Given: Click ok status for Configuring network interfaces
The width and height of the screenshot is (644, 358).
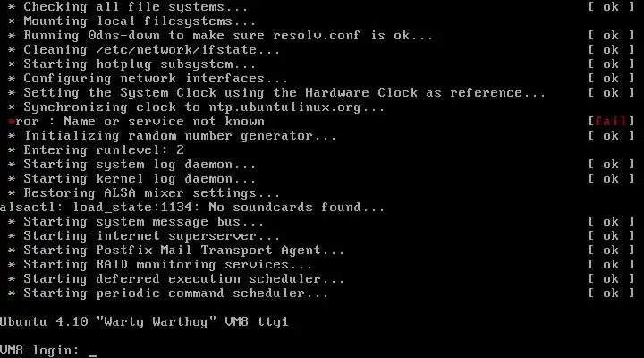Looking at the screenshot, I should [611, 79].
